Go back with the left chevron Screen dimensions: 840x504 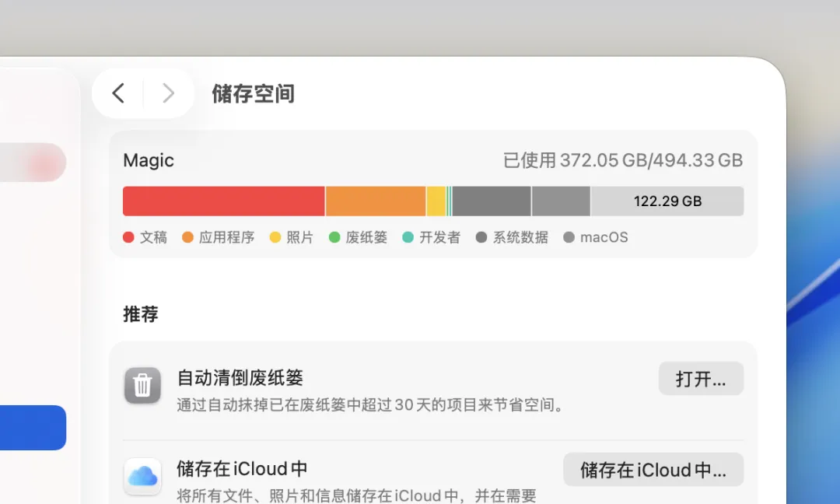coord(118,93)
